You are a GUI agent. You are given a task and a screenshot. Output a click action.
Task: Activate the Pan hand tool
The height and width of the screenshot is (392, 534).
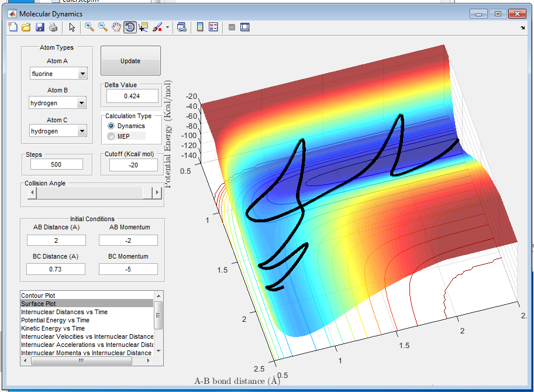click(x=116, y=27)
